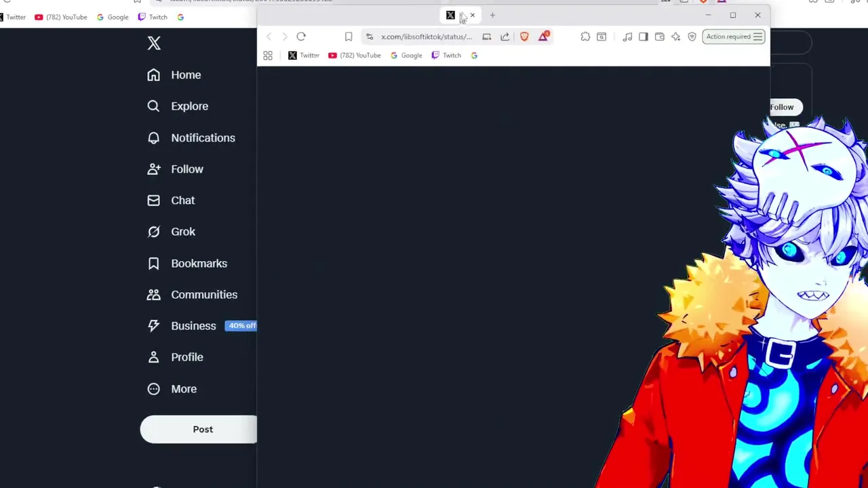Open Twitch bookmark in front window
The image size is (868, 488).
[x=446, y=56]
